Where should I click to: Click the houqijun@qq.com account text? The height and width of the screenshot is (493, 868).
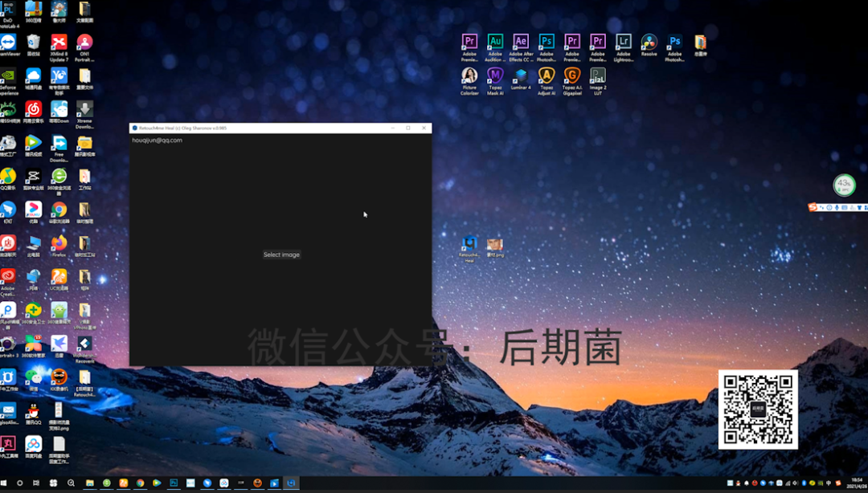pos(158,141)
